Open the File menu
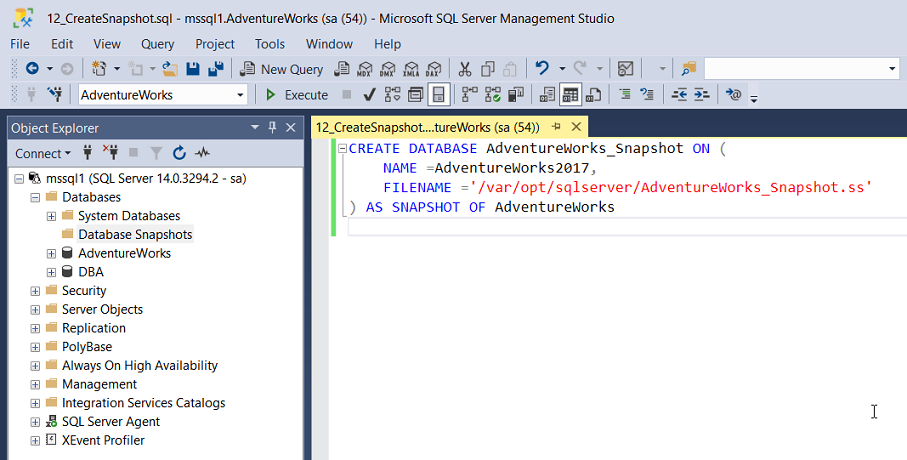Screen dimensions: 907x460 pos(20,44)
